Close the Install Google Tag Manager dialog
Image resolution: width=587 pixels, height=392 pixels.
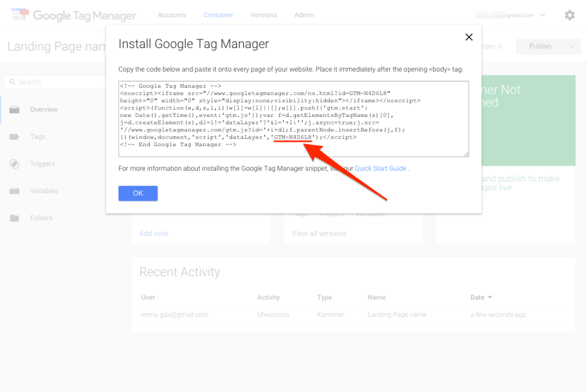(x=469, y=37)
